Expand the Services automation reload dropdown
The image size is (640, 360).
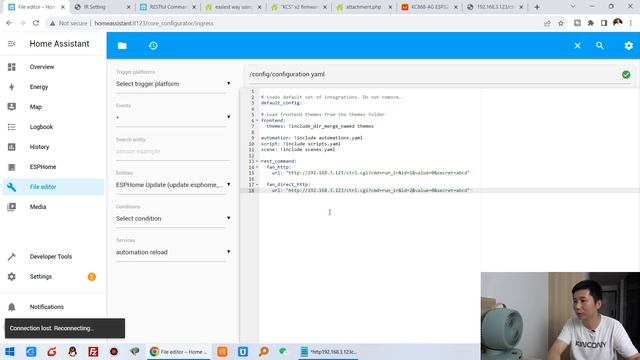(173, 252)
